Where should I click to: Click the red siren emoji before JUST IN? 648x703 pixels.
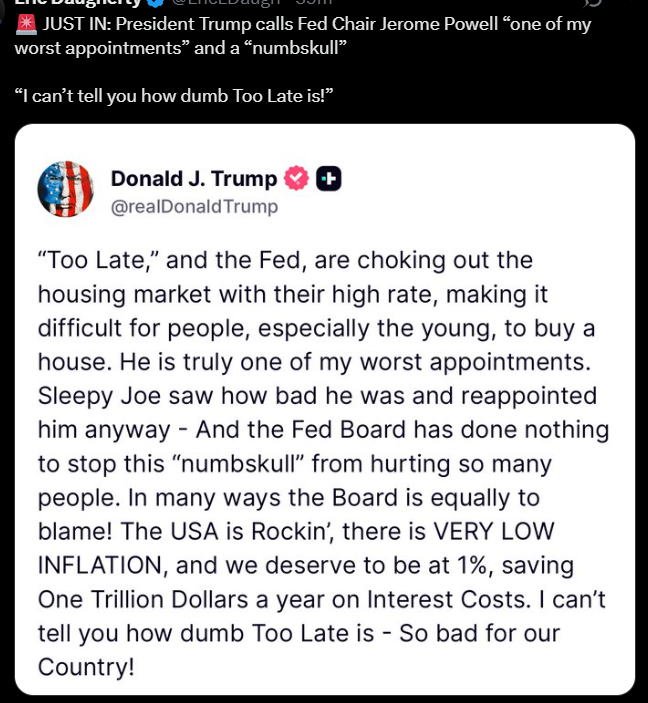[26, 25]
